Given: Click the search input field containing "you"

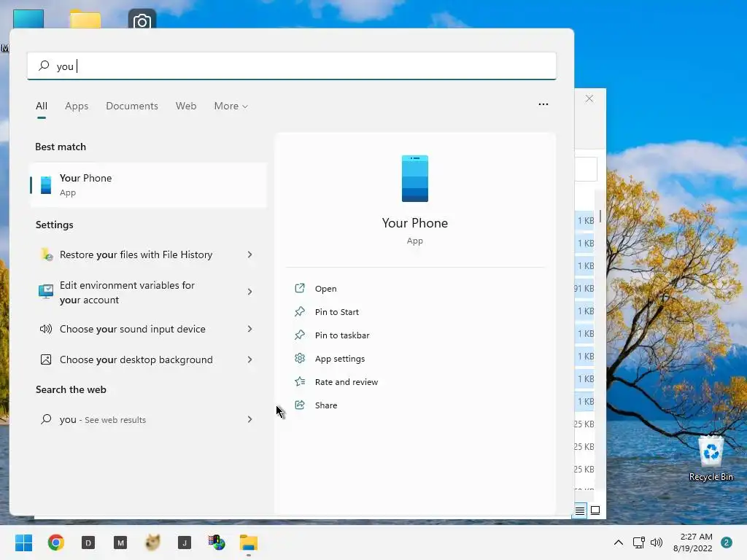Looking at the screenshot, I should pyautogui.click(x=292, y=66).
